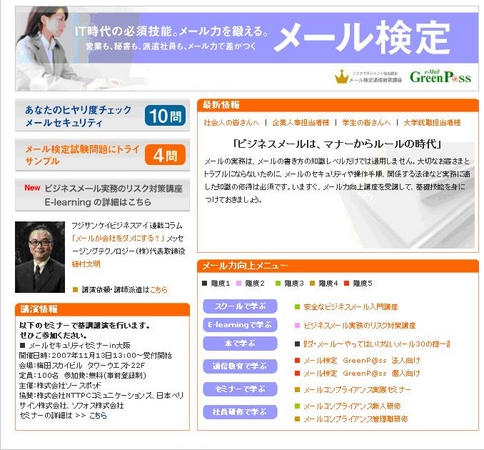Open 安全なビジネスメール入門講座 link

click(x=350, y=307)
